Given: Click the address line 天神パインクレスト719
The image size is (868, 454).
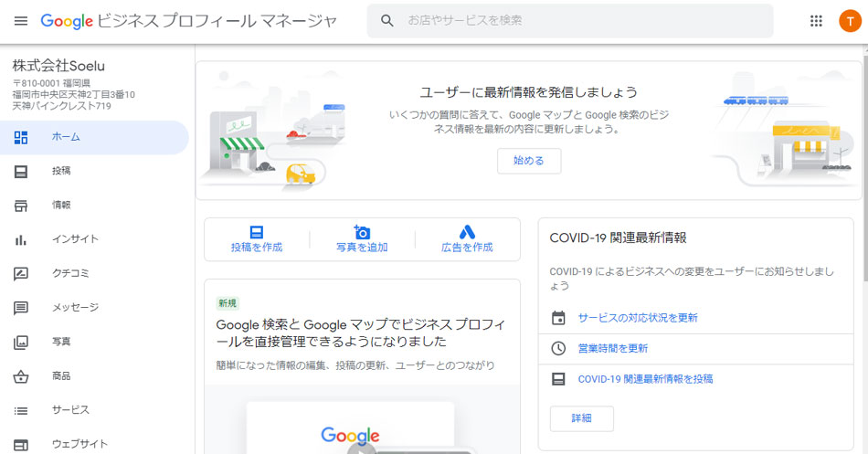Looking at the screenshot, I should coord(61,106).
